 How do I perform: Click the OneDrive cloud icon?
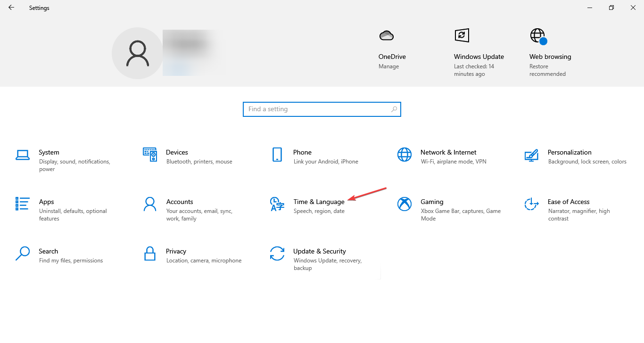387,35
